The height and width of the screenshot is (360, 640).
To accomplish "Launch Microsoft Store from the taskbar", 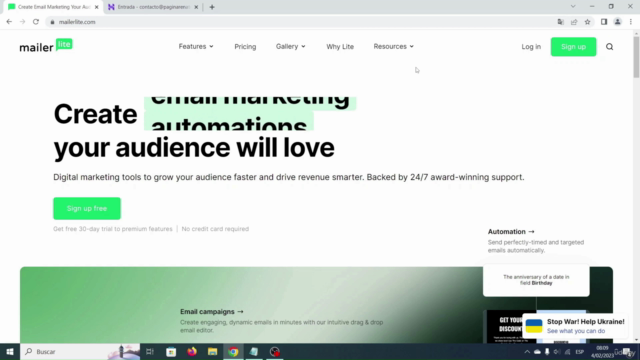I will (171, 351).
